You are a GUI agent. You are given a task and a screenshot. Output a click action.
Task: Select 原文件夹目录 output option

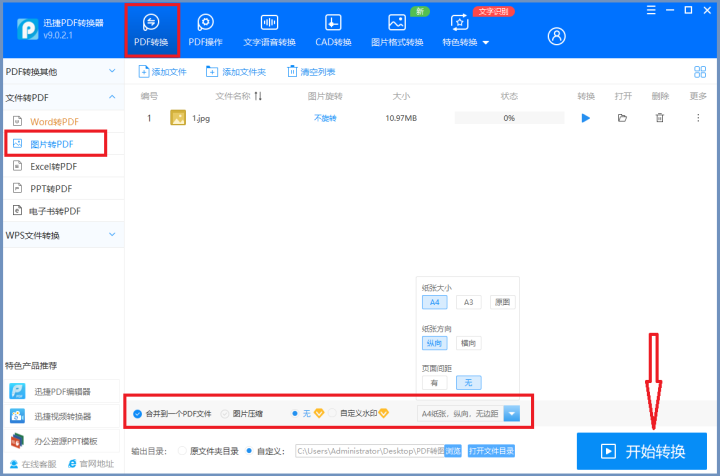[x=182, y=451]
